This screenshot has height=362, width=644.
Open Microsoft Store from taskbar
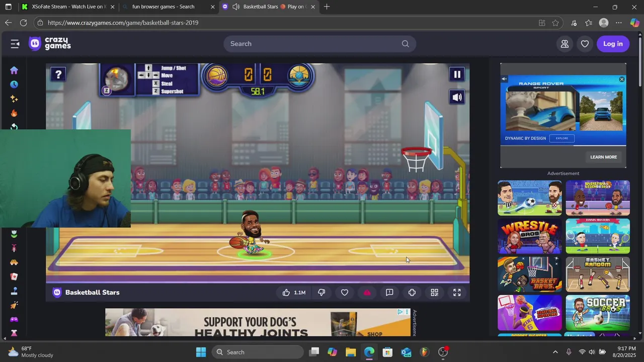[x=387, y=352]
